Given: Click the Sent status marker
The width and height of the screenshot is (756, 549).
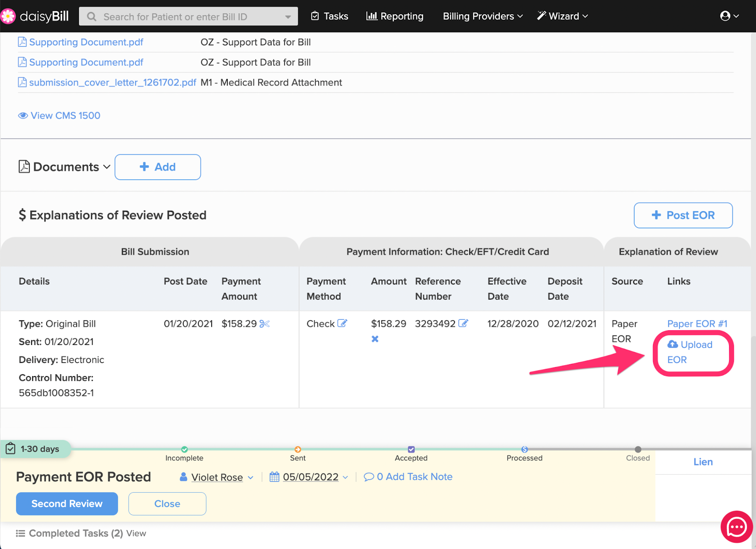Looking at the screenshot, I should (x=298, y=449).
